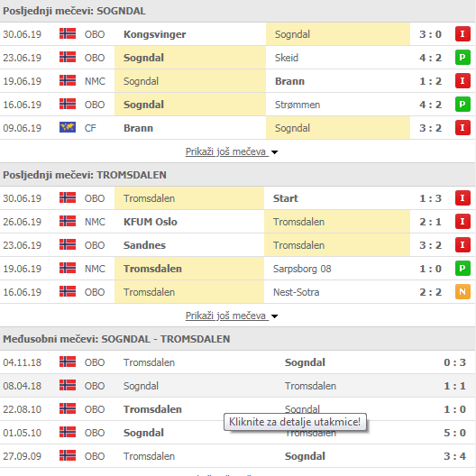Open the Sogndal vs Strømmen 4:2 match row
The height and width of the screenshot is (476, 476).
click(238, 105)
